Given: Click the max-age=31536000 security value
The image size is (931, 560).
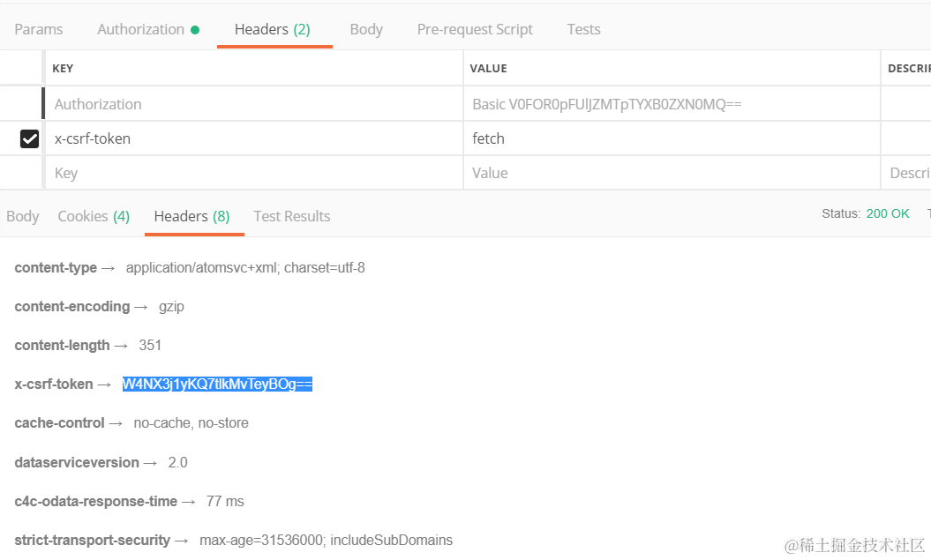Looking at the screenshot, I should 326,541.
